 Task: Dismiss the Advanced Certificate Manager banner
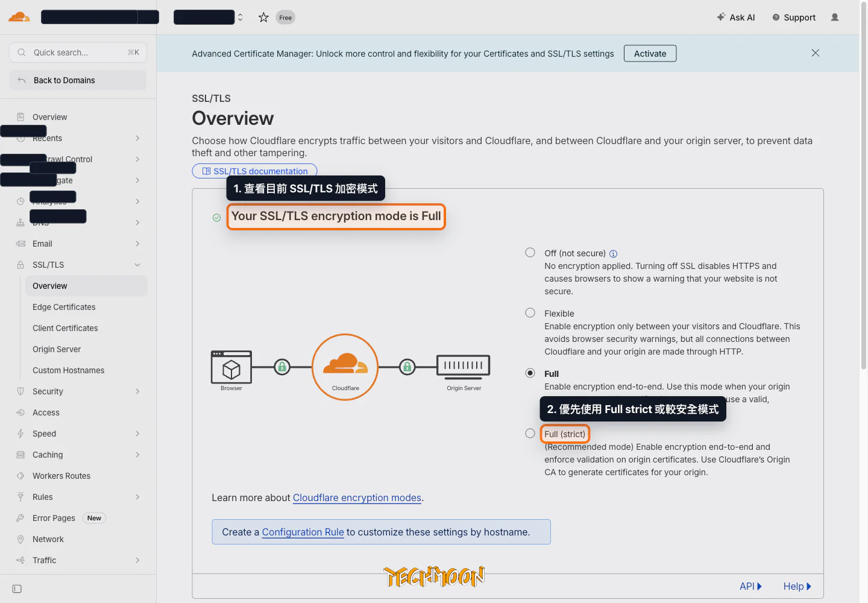815,53
